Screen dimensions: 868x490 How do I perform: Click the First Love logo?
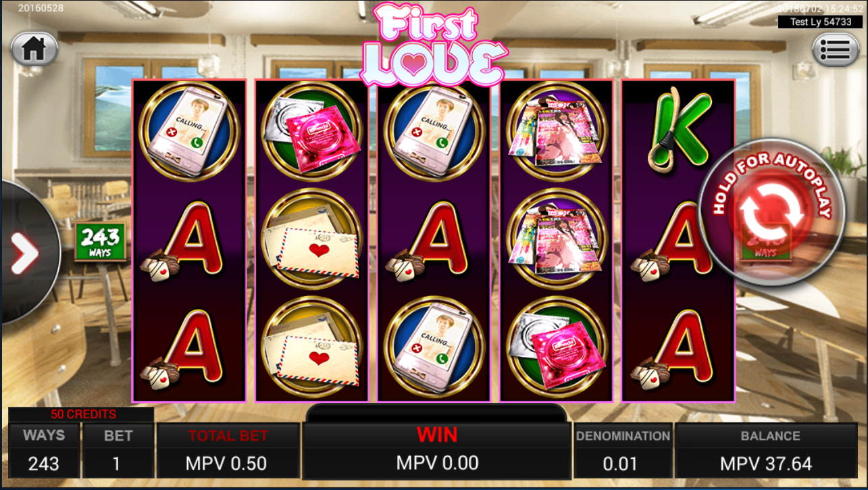434,45
